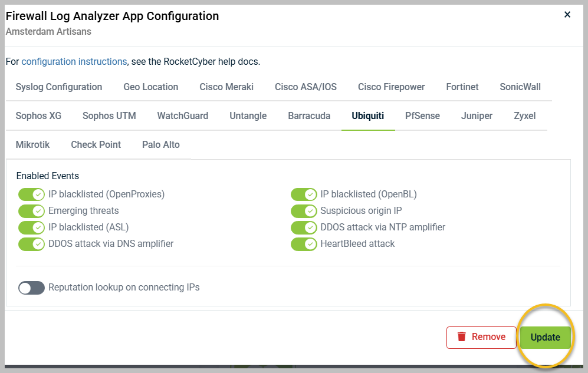Disable IP blacklisted (ASL) monitoring

[31, 227]
